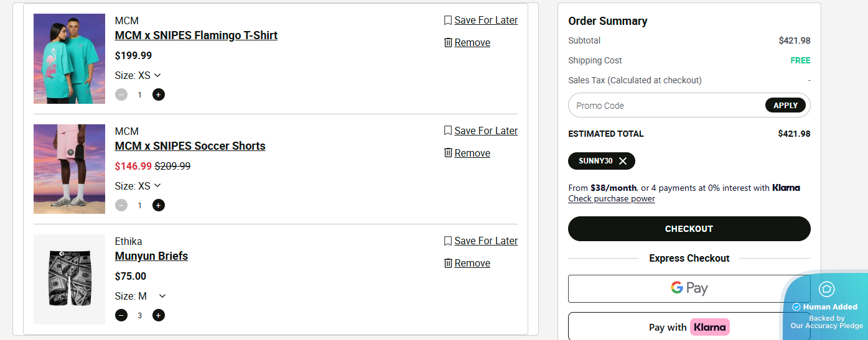This screenshot has height=340, width=868.
Task: Open size dropdown for Flamingo T-Shirt
Action: pyautogui.click(x=157, y=75)
